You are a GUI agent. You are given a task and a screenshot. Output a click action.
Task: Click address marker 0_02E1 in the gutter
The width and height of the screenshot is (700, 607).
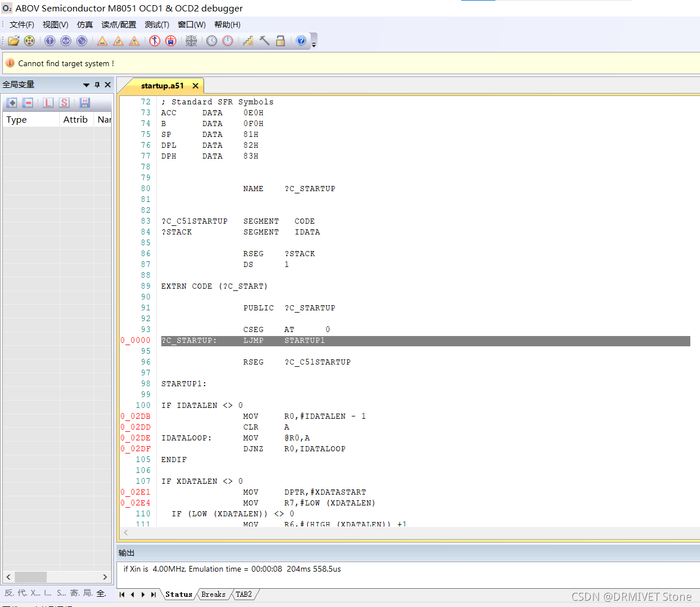136,492
